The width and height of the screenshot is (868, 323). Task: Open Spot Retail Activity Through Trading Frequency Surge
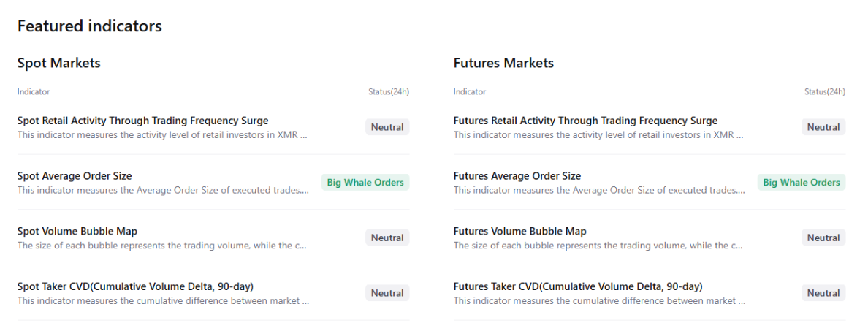(x=142, y=121)
